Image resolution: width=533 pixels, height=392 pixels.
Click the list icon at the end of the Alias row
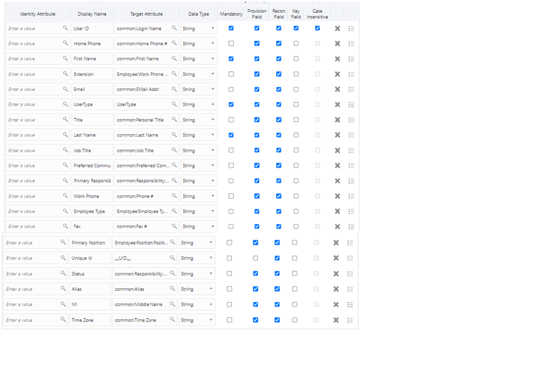coord(350,289)
